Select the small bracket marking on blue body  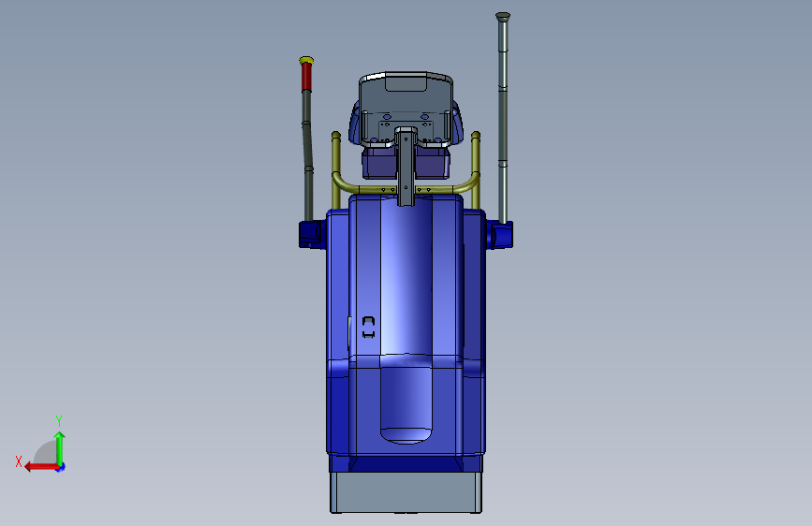point(368,328)
